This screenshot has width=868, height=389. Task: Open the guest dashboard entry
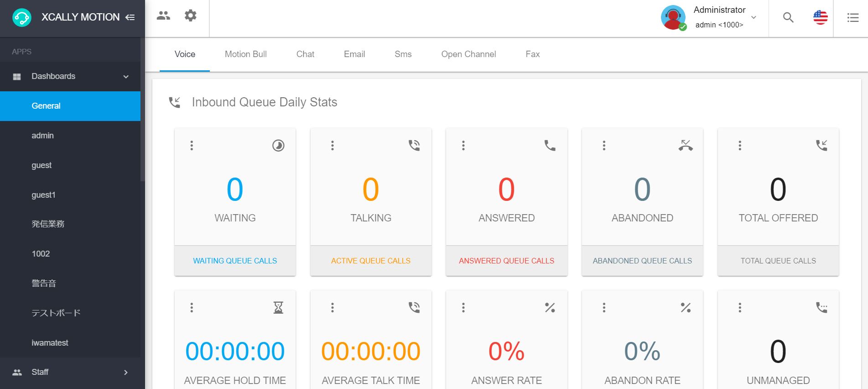pos(70,165)
